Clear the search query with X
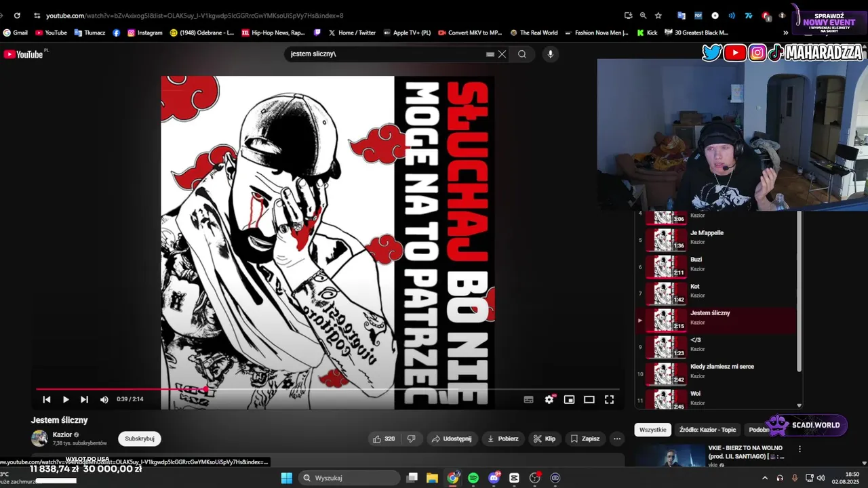Image resolution: width=868 pixels, height=488 pixels. click(x=502, y=54)
